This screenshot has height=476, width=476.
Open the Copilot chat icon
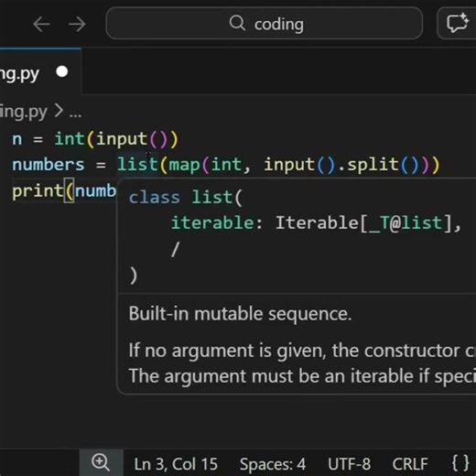pyautogui.click(x=458, y=23)
